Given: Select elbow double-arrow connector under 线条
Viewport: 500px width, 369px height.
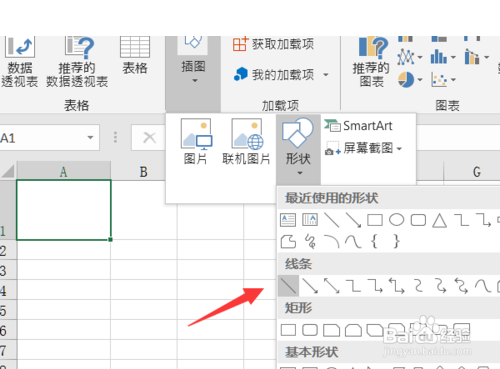Looking at the screenshot, I should (x=397, y=286).
